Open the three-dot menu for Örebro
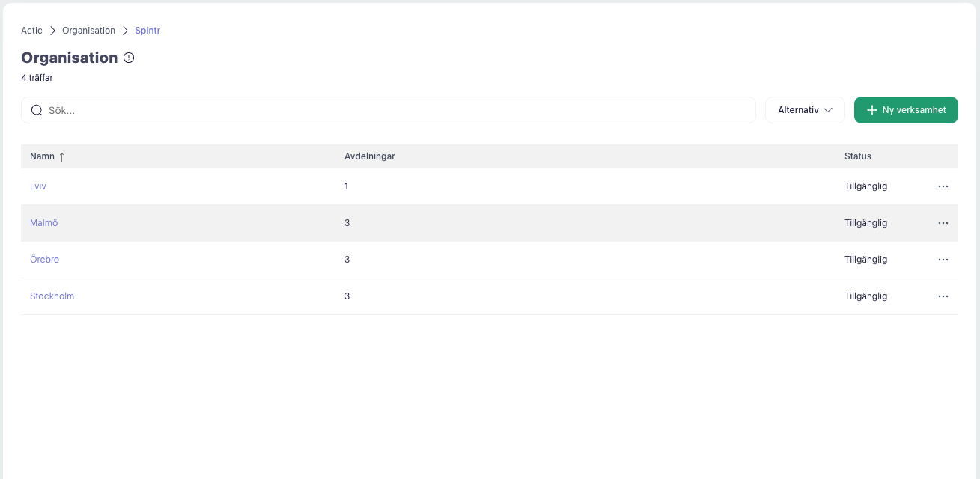 pos(943,260)
